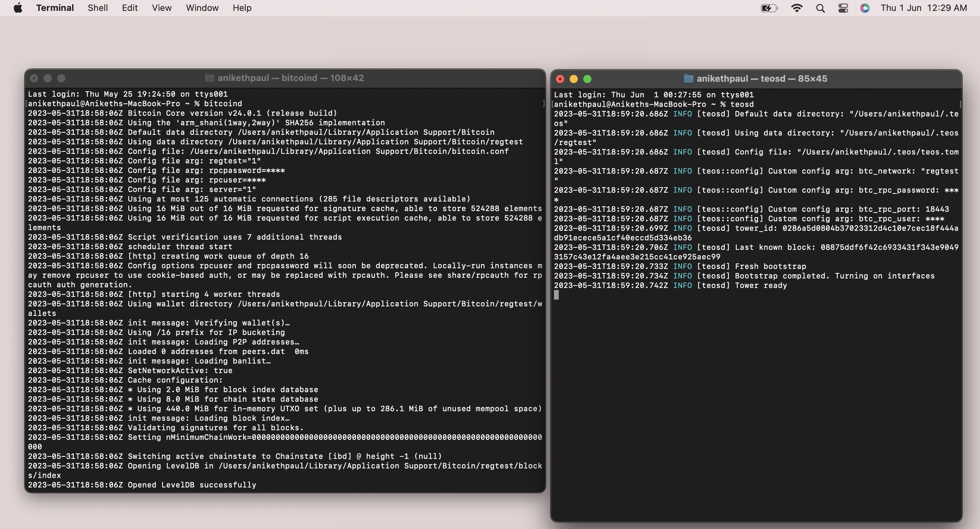Open the Shell menu
The height and width of the screenshot is (529, 980).
coord(98,8)
